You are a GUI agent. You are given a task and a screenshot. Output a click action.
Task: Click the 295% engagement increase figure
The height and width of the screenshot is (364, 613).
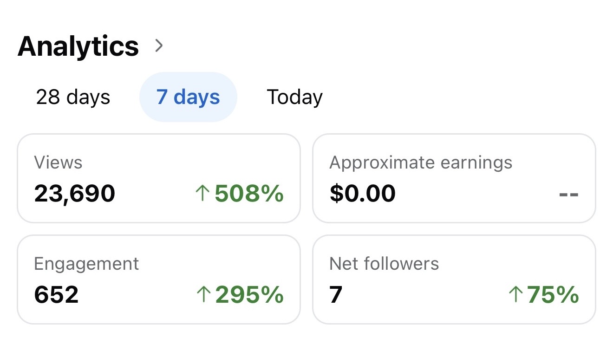249,295
